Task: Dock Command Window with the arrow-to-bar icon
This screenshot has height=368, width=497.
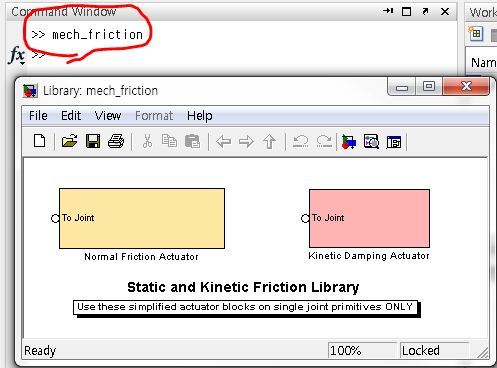Action: pyautogui.click(x=388, y=11)
